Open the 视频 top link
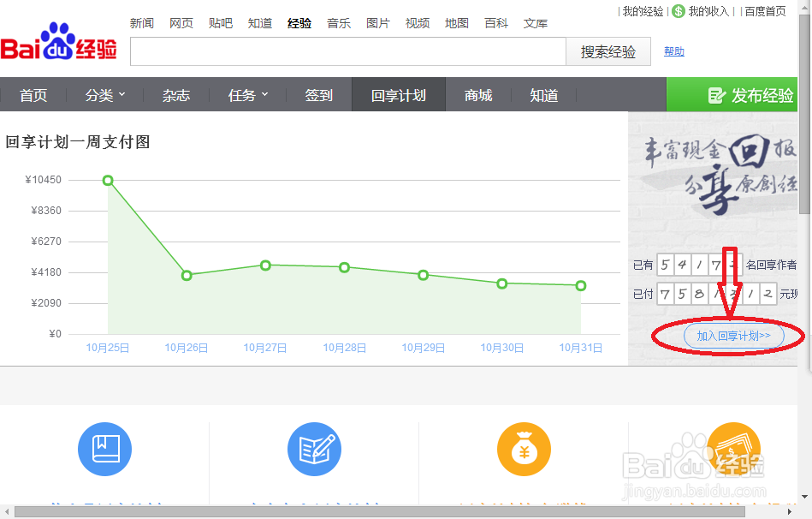This screenshot has height=519, width=812. click(x=418, y=23)
